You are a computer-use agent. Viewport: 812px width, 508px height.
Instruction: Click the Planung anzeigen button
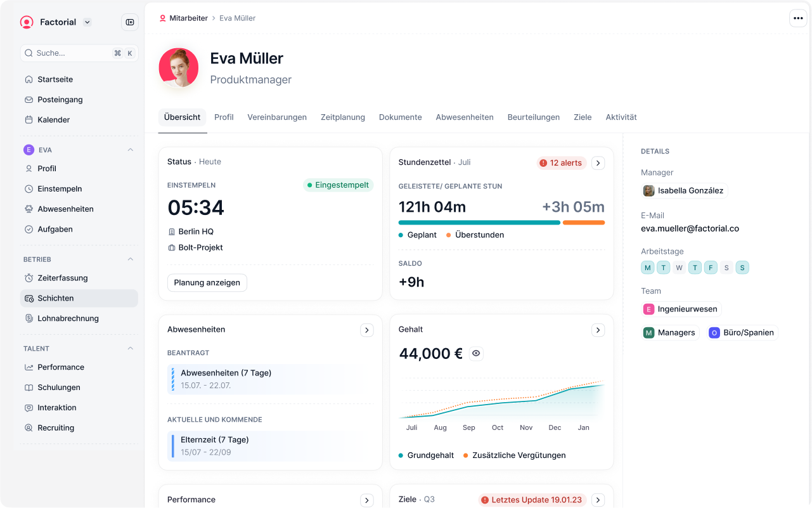207,283
